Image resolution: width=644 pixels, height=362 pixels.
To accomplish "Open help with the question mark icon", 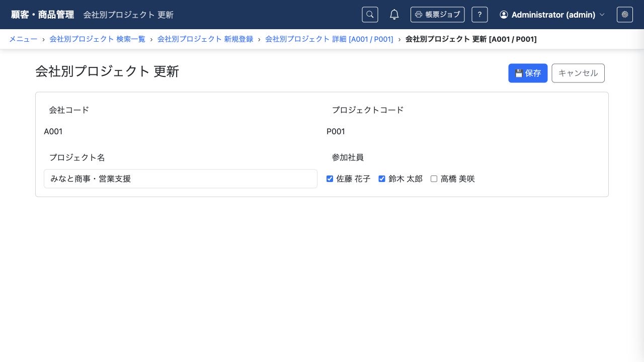I will coord(479,15).
